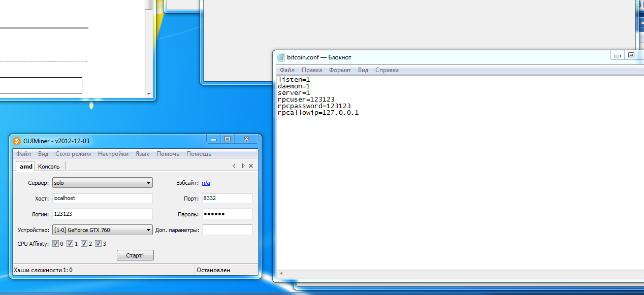Minimize the bitcoin.conf Notepad window

(618, 55)
